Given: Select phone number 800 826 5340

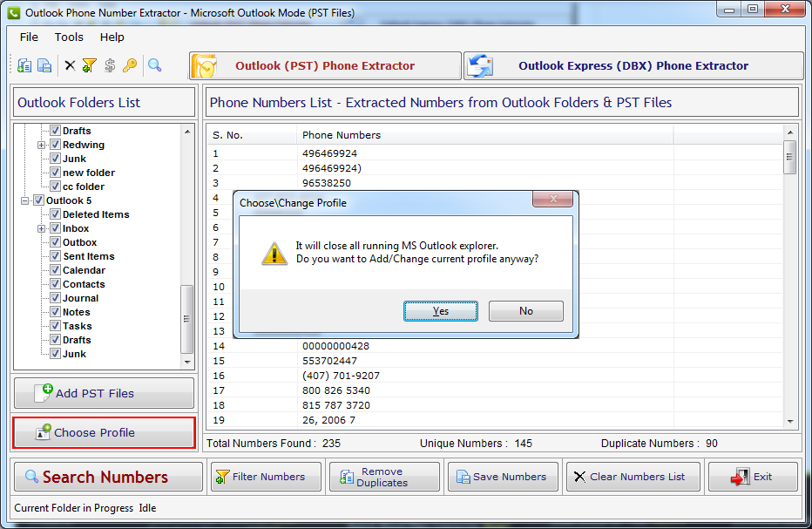Looking at the screenshot, I should 336,390.
